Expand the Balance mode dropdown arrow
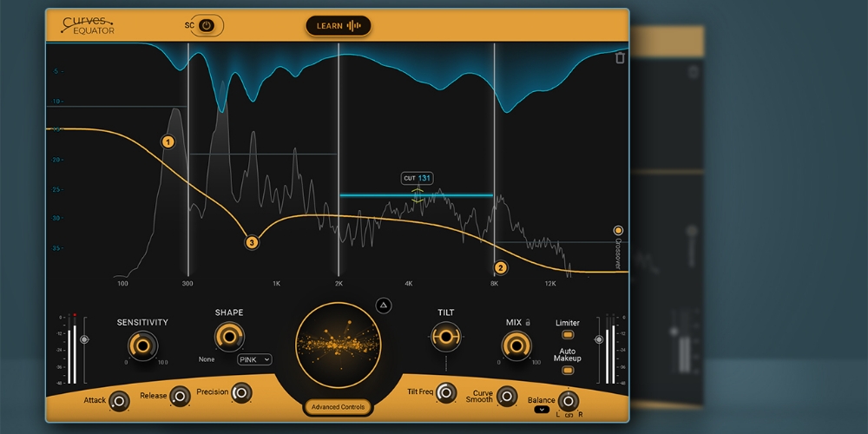 point(542,409)
